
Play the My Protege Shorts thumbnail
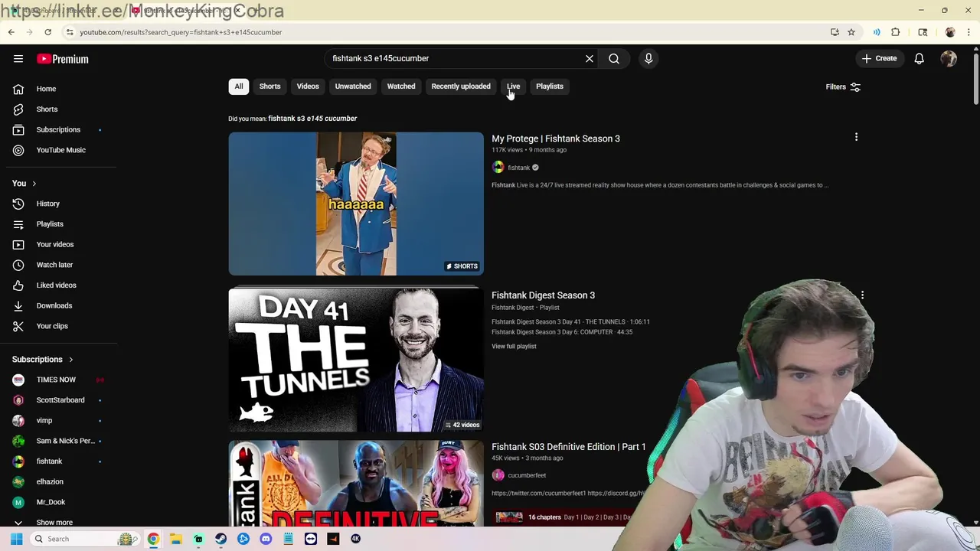click(356, 204)
